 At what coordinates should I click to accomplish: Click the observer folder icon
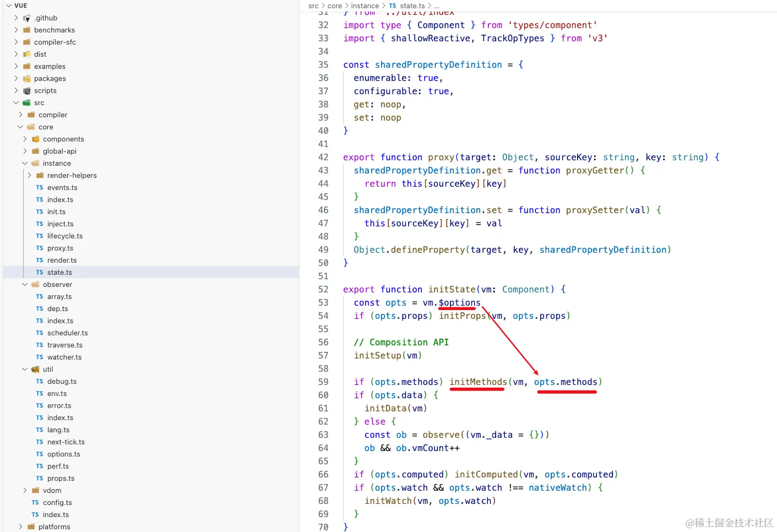click(x=35, y=285)
